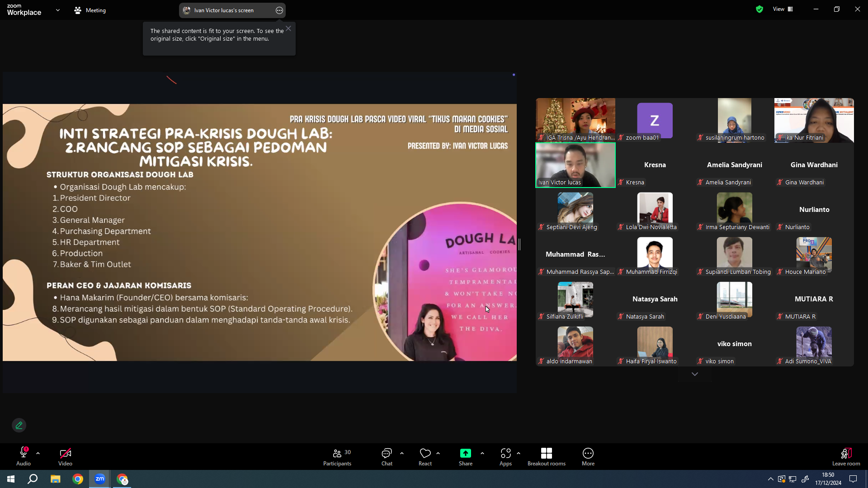Select the MUTIARA R participant tile

click(814, 299)
